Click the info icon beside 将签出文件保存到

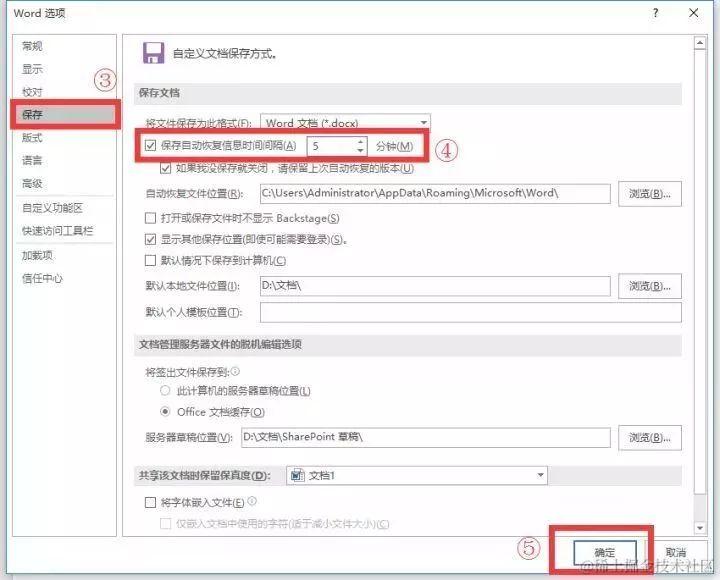click(x=235, y=371)
